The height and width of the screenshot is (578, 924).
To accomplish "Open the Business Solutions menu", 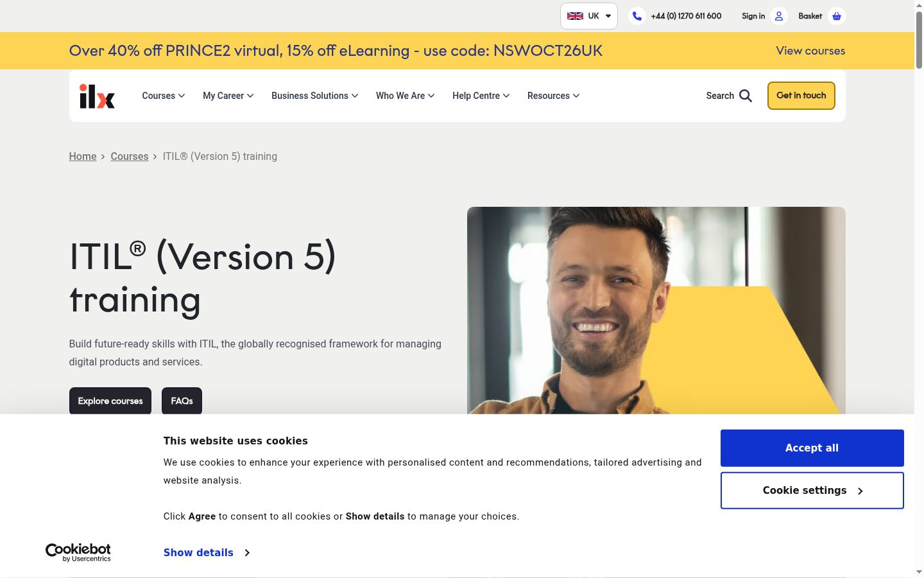I will coord(315,96).
